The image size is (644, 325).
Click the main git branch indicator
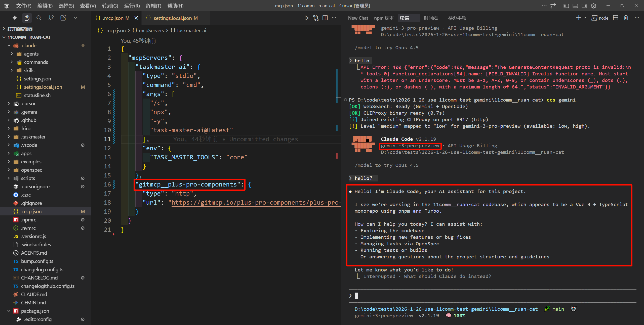(x=557, y=309)
